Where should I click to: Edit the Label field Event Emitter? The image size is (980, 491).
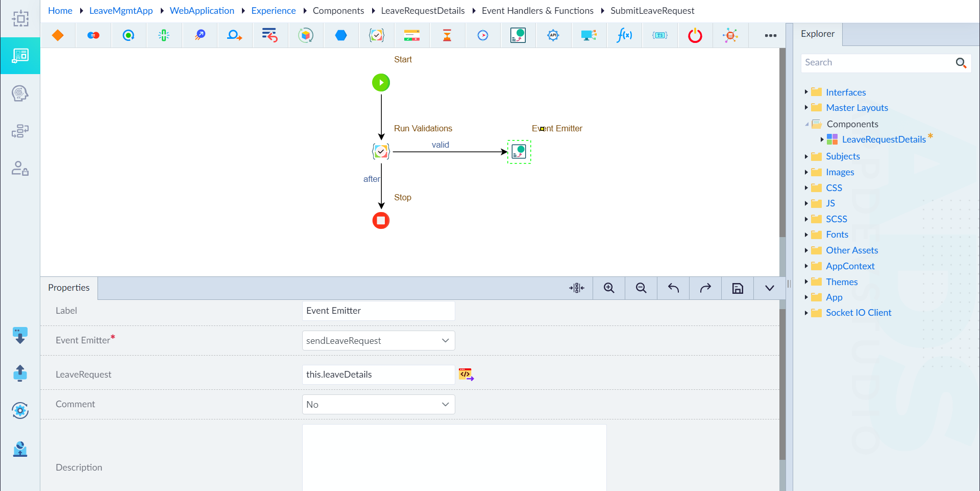pyautogui.click(x=378, y=311)
